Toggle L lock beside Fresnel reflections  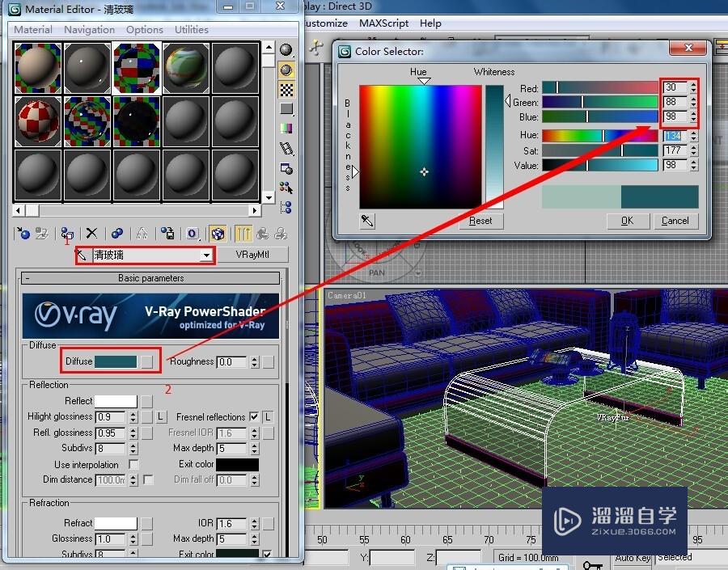[269, 417]
